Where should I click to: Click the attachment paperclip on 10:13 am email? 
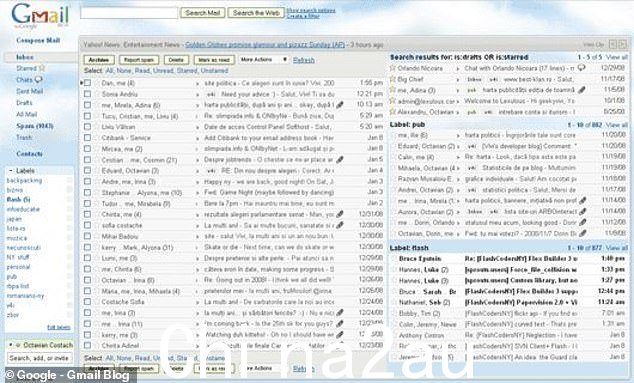click(x=340, y=105)
